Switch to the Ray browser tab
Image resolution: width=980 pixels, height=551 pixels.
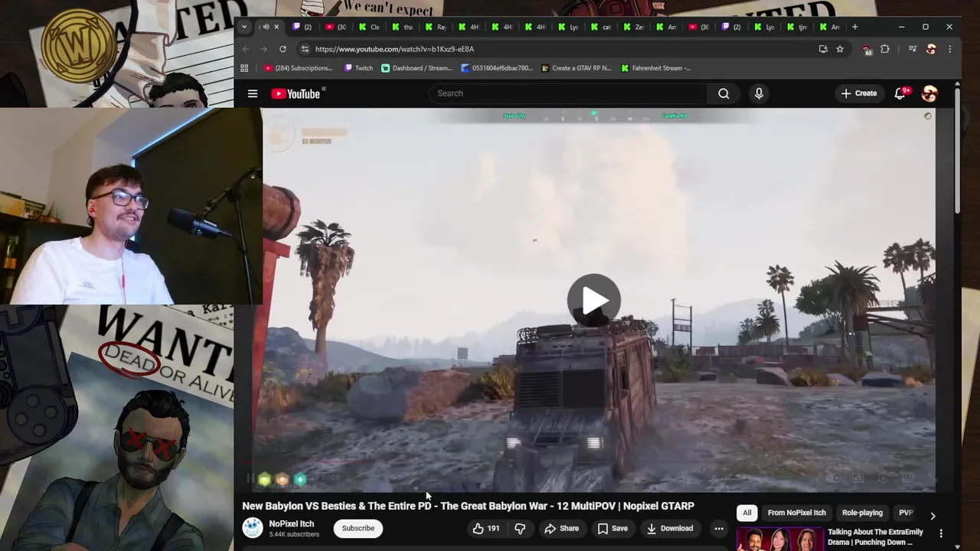coord(436,27)
